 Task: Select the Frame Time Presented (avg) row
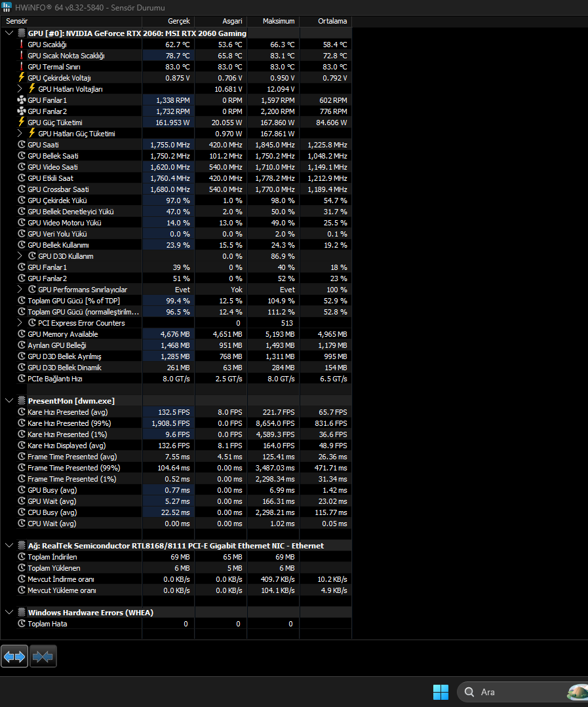coord(176,456)
